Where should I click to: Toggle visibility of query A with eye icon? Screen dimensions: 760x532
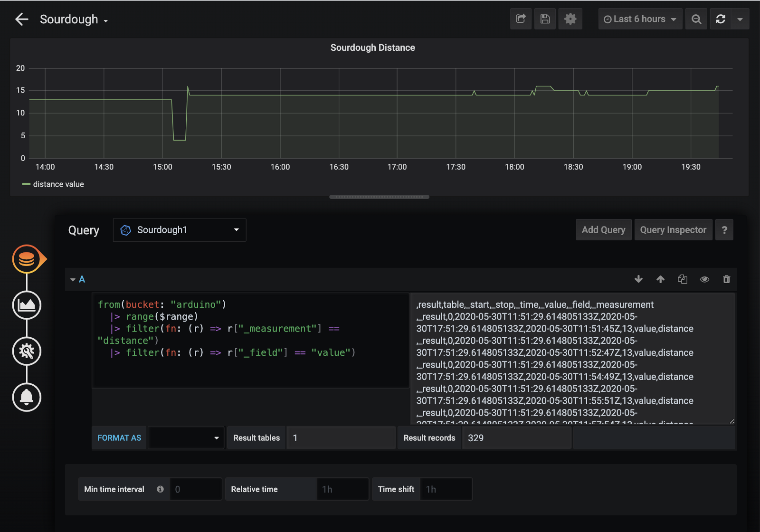[704, 279]
